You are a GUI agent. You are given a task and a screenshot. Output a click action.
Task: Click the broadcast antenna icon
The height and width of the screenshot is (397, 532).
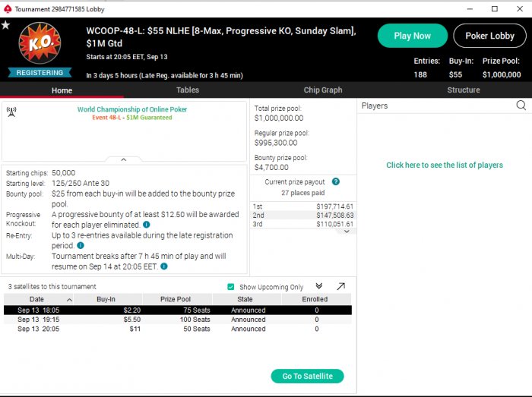tap(11, 112)
